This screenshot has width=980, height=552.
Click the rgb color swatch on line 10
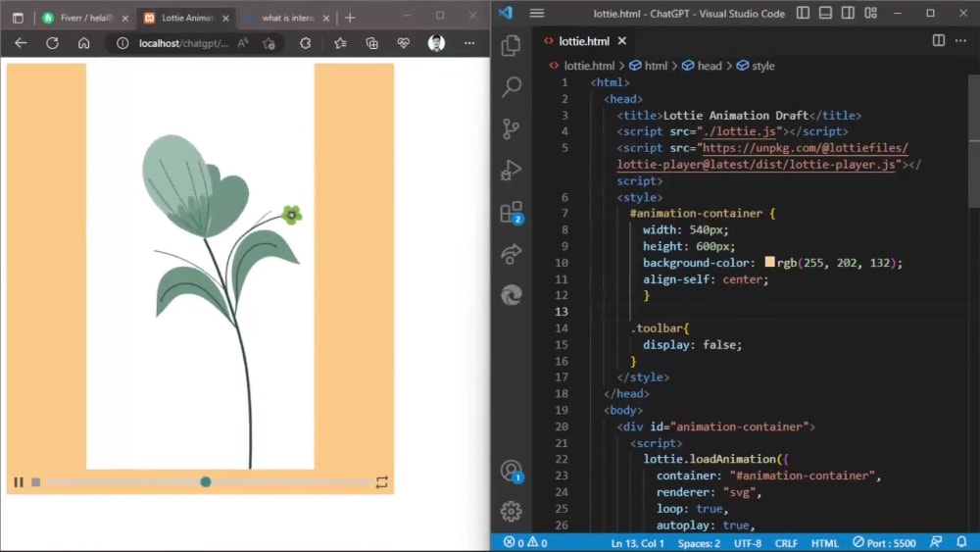click(x=769, y=262)
